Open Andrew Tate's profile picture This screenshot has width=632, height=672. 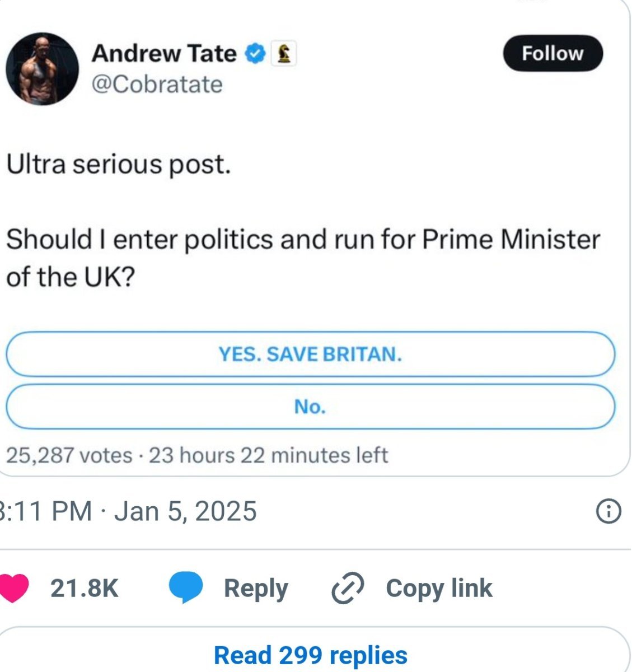[x=42, y=69]
